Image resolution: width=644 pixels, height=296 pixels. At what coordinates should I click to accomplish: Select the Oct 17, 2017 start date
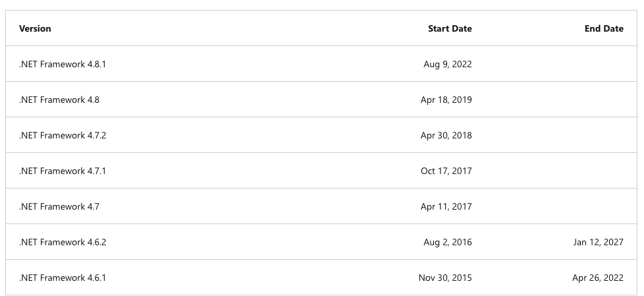(x=446, y=171)
